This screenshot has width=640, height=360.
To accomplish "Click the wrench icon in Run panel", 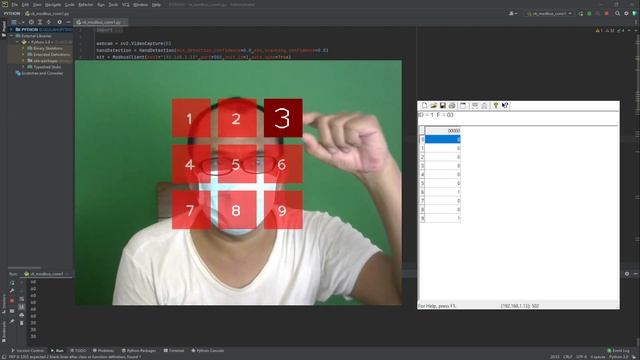I will click(x=12, y=291).
